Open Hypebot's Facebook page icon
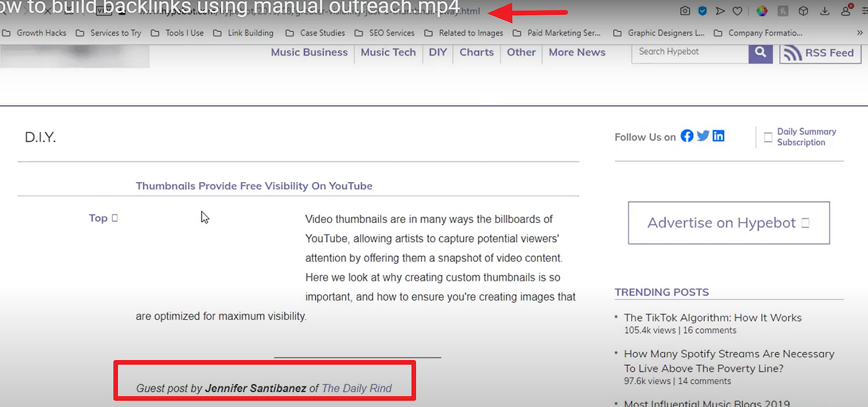 coord(687,136)
